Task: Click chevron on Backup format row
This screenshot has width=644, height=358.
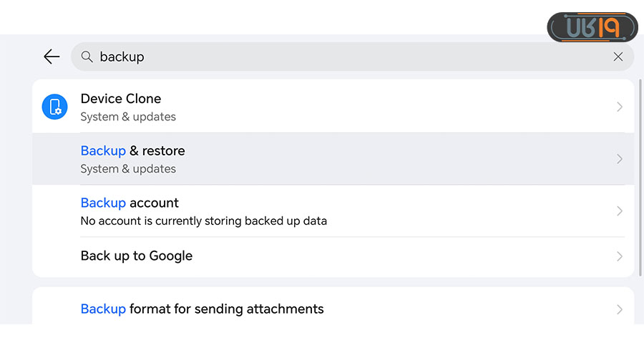Action: (620, 309)
